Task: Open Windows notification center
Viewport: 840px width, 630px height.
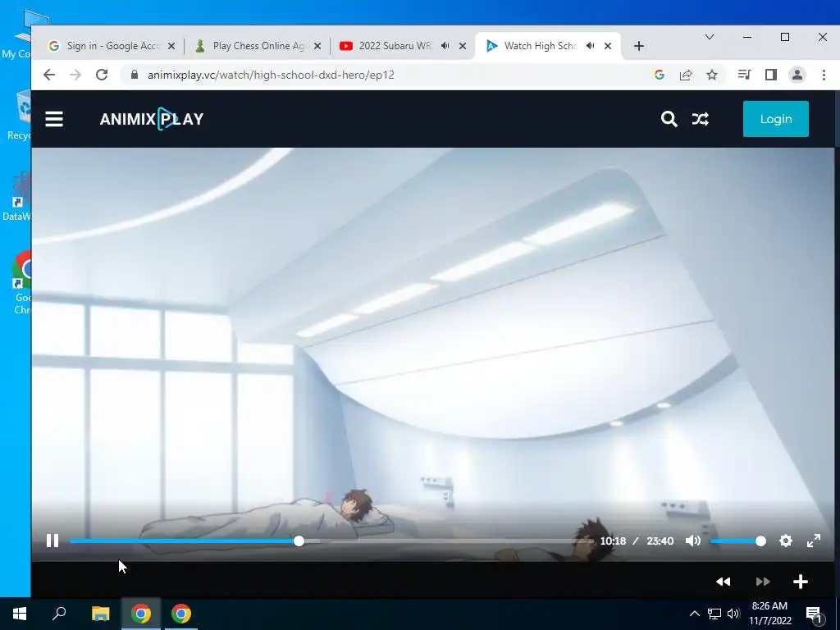Action: tap(814, 614)
